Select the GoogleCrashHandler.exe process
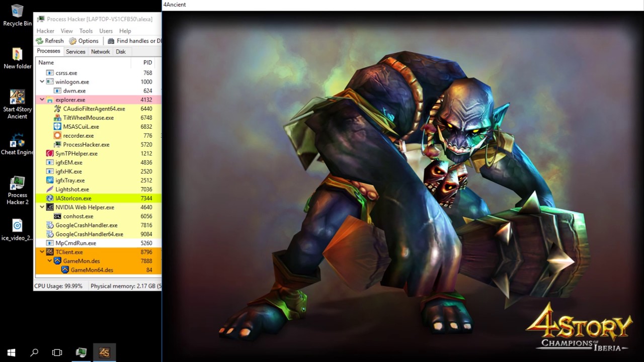 coord(99,225)
